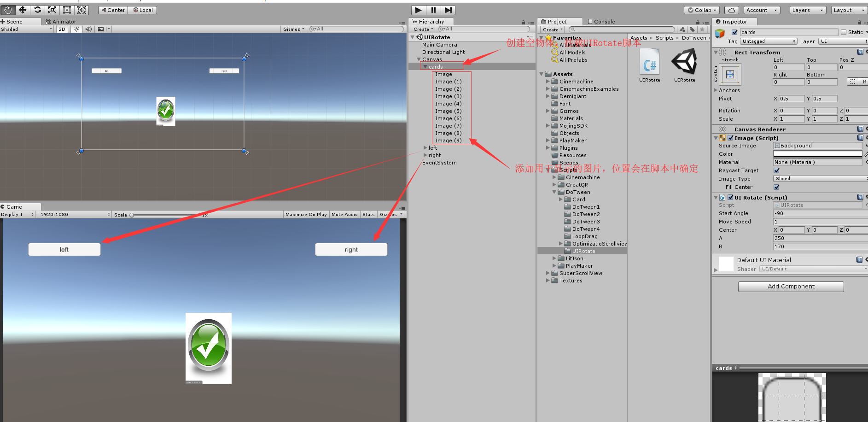The image size is (868, 422).
Task: Select the Rect Transform tool
Action: pos(67,9)
